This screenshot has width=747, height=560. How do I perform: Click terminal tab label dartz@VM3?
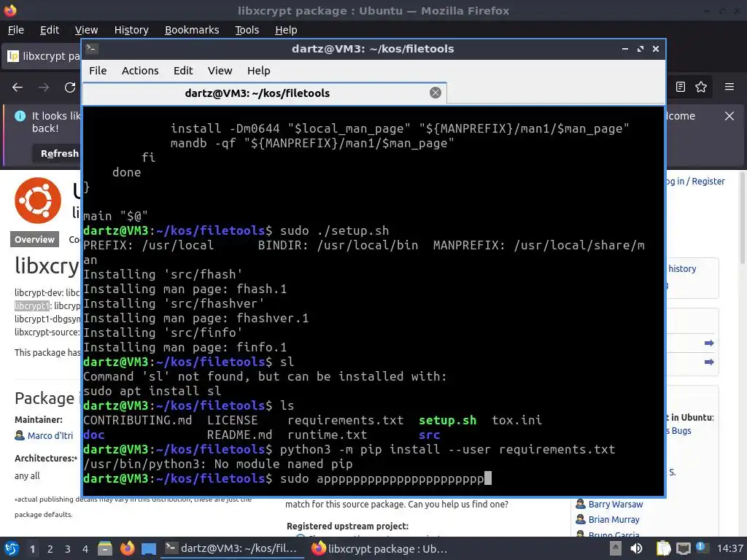258,93
